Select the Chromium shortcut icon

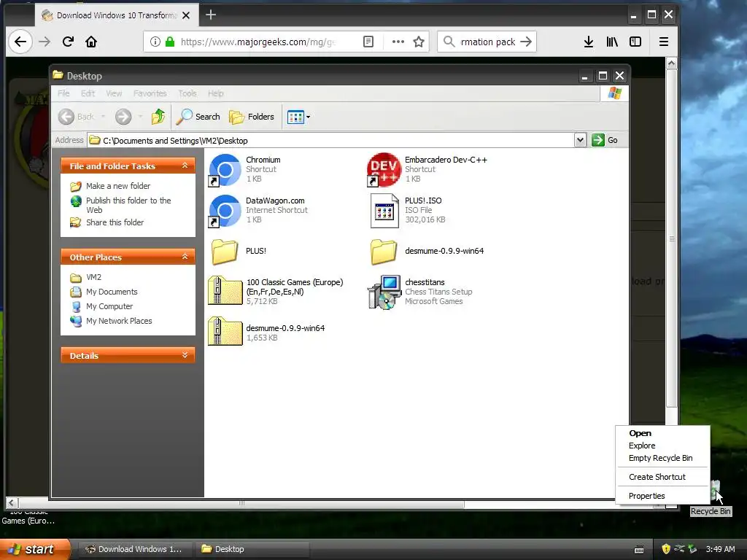[225, 170]
